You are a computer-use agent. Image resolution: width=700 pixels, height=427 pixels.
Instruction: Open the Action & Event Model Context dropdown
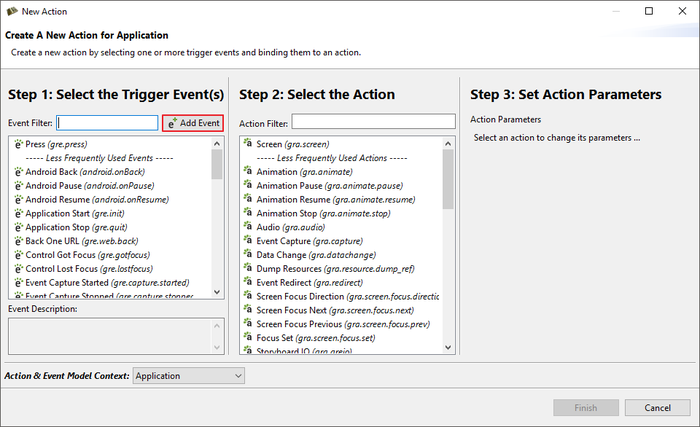pyautogui.click(x=188, y=376)
